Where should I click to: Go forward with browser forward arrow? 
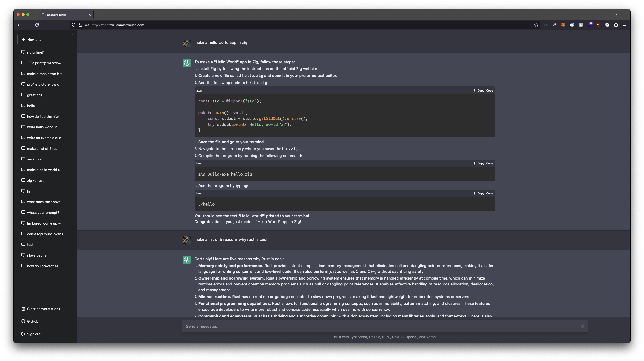pyautogui.click(x=28, y=25)
